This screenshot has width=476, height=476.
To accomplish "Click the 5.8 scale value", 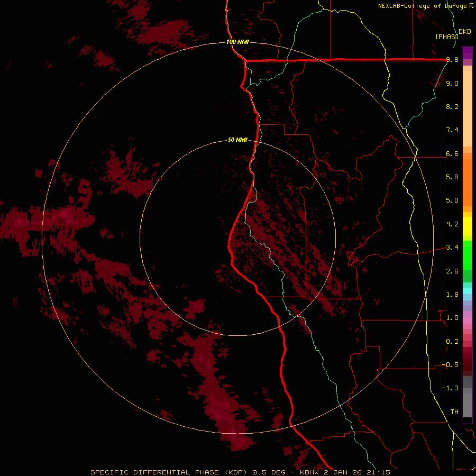I will [452, 177].
